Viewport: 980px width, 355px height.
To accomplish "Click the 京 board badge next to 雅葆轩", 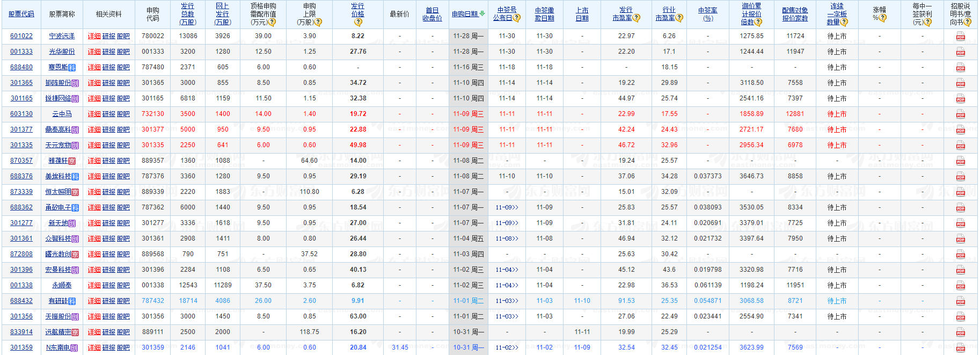I will 72,161.
